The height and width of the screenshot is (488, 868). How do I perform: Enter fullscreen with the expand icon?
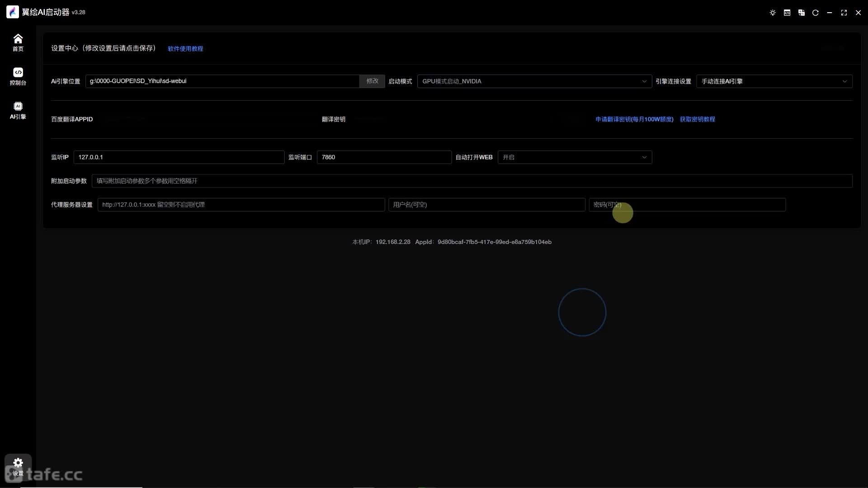(844, 13)
